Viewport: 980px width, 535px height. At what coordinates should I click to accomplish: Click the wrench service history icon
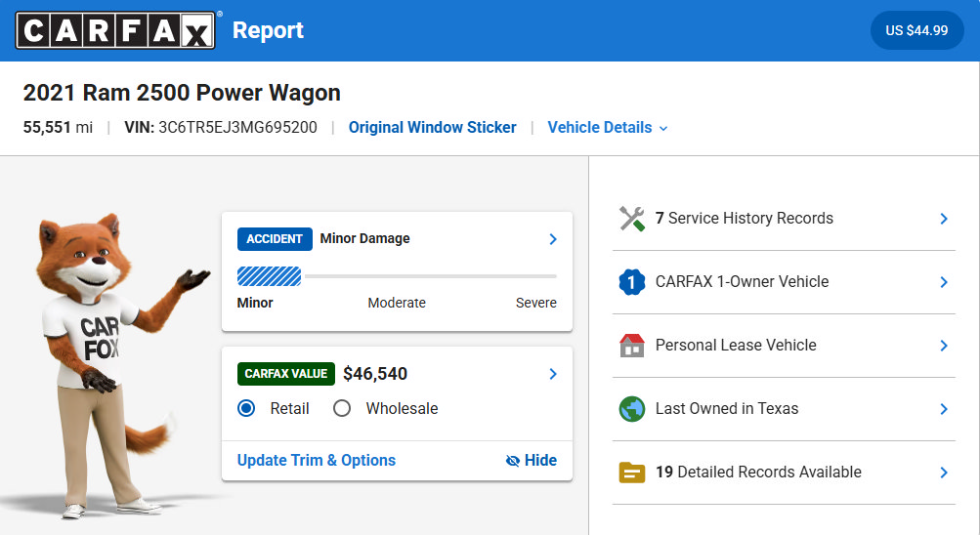tap(632, 219)
